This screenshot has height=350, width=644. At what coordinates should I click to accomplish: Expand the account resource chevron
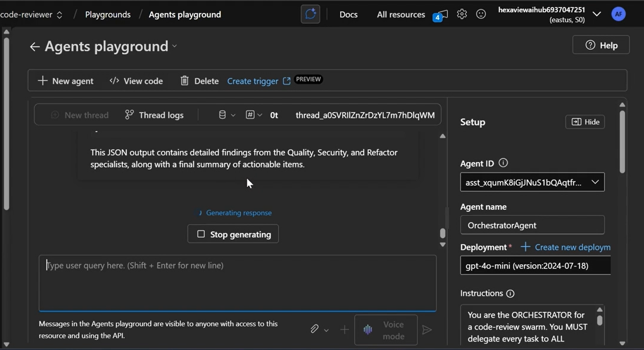point(596,14)
